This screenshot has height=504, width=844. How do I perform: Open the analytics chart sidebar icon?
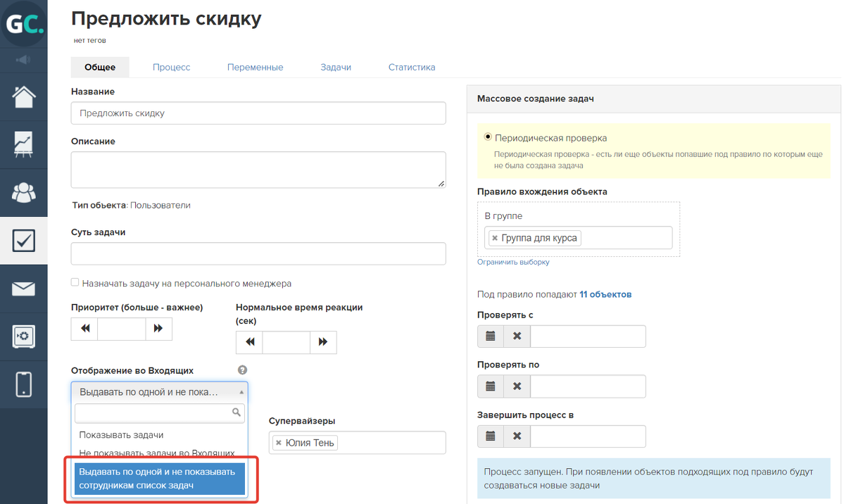[24, 144]
